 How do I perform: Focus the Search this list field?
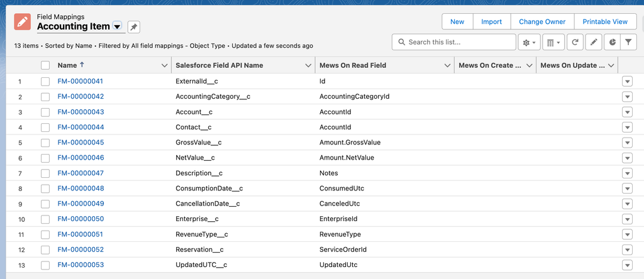click(x=454, y=42)
